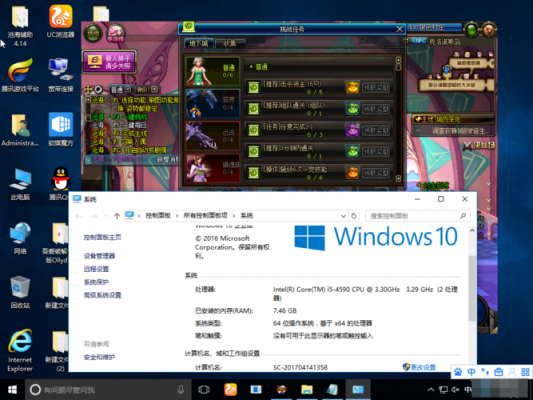Click the paw icon on the IME toolbar
533x400 pixels.
click(458, 372)
